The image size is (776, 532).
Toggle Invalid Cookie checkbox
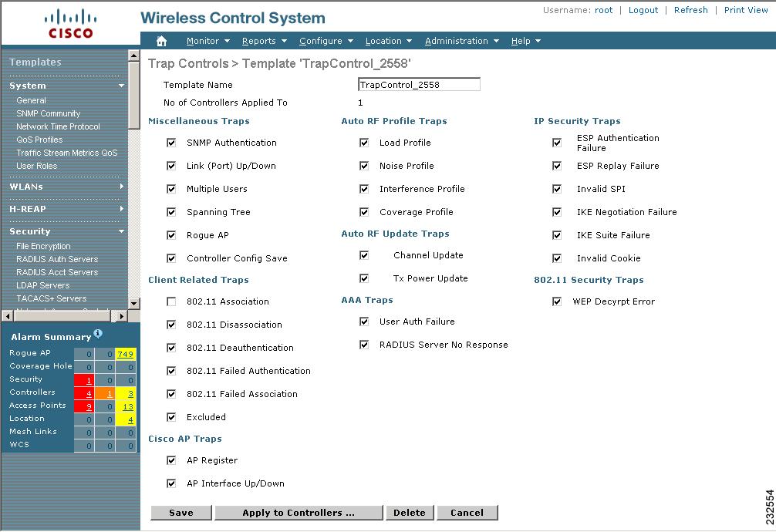[557, 258]
